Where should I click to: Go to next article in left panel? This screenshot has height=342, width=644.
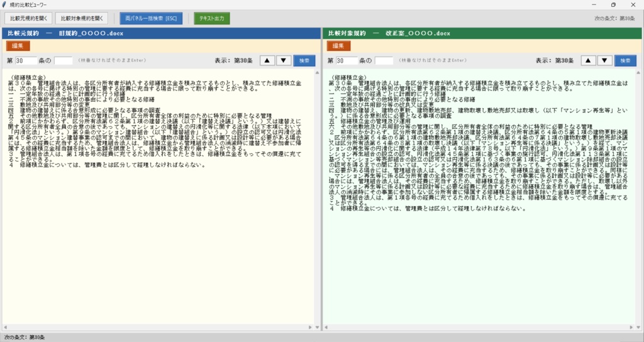point(284,60)
